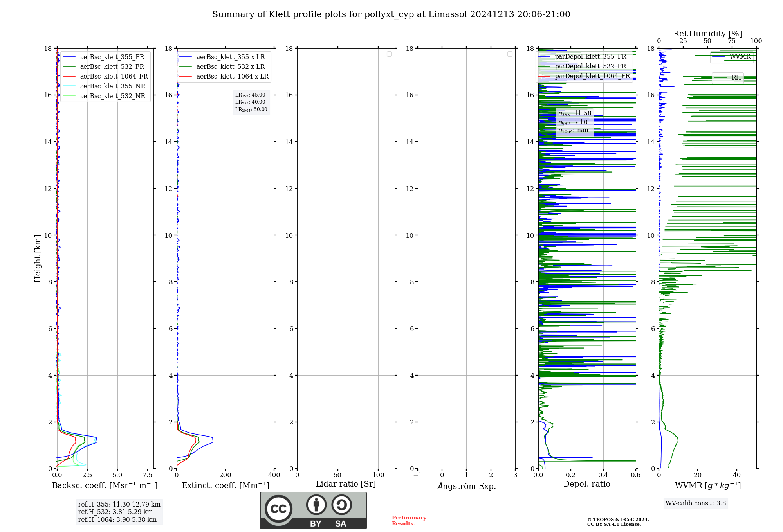Click the 'η355: 11.58' annotation
Viewport: 783px width, 532px height.
coord(575,113)
